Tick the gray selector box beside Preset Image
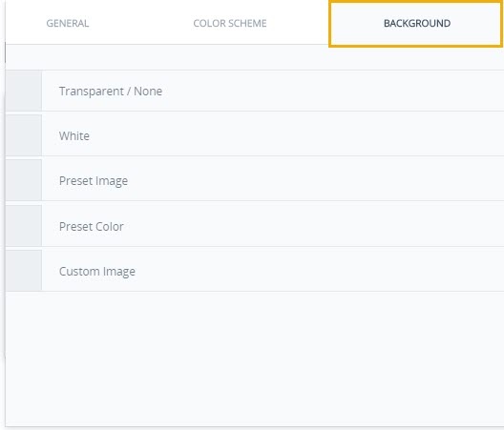 tap(24, 180)
